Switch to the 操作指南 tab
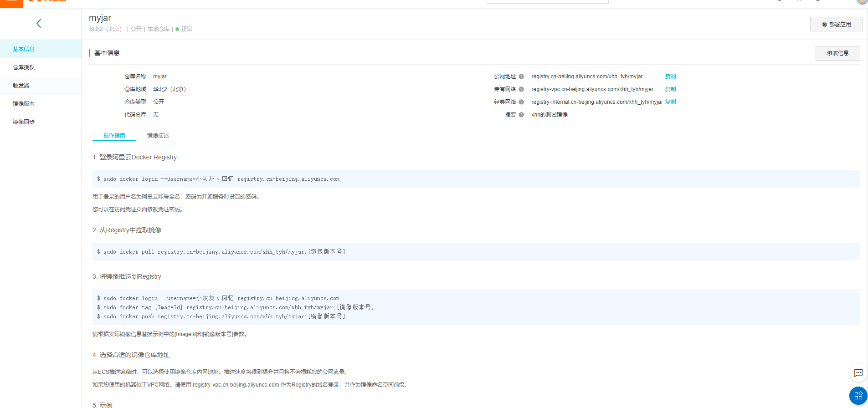Image resolution: width=868 pixels, height=408 pixels. [114, 136]
